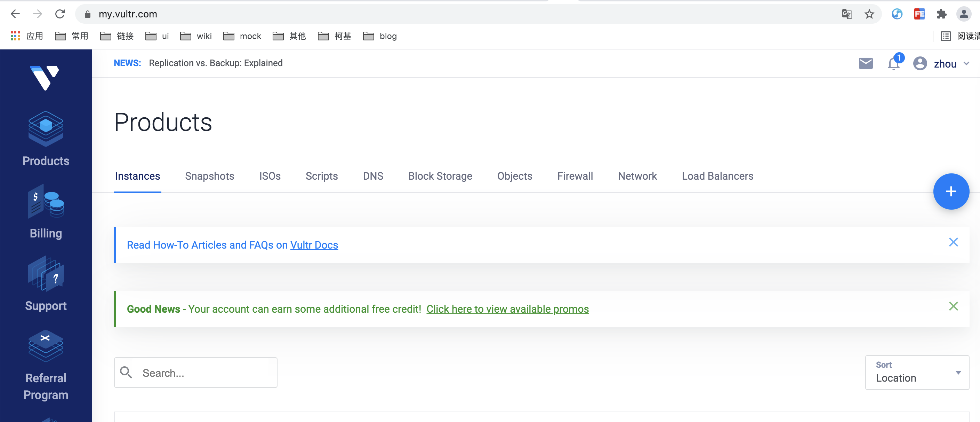The image size is (980, 422).
Task: Switch to the Block Storage tab
Action: (440, 176)
